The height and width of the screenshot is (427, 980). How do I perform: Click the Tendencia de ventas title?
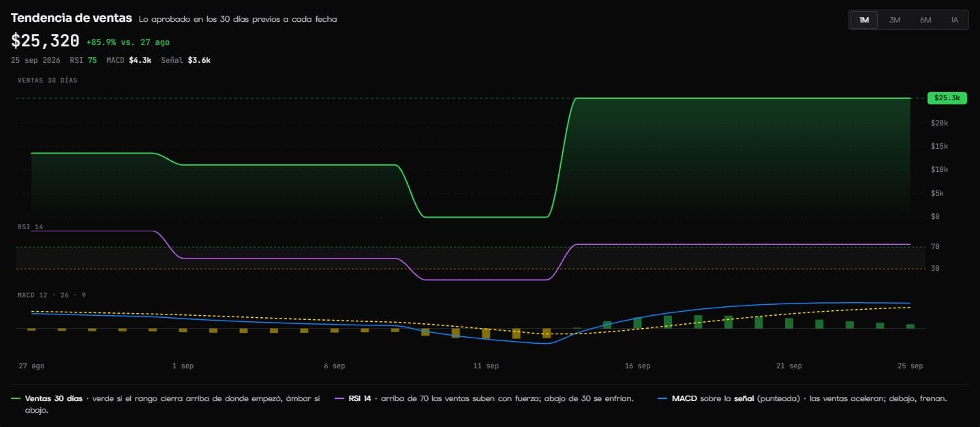72,18
